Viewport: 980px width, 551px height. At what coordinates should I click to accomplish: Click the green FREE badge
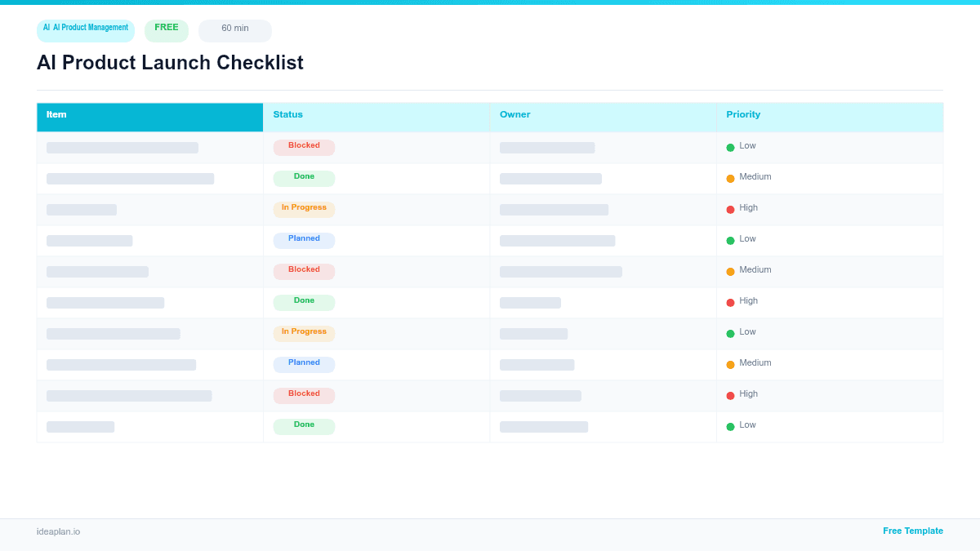tap(166, 29)
